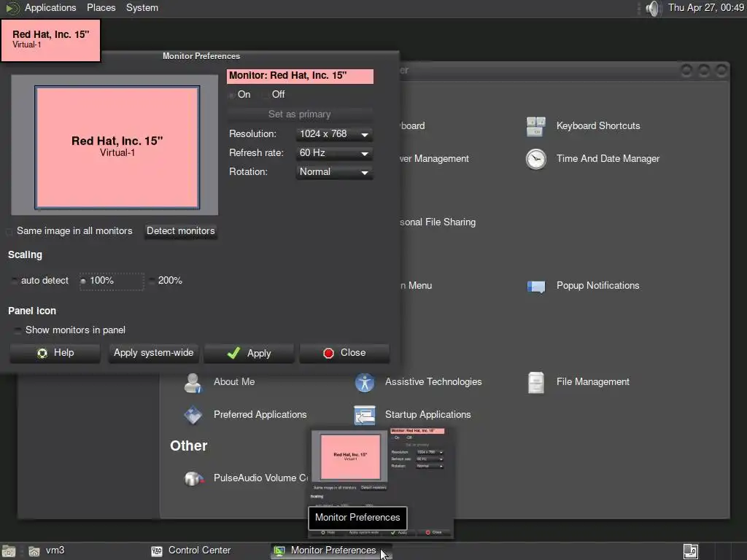Click the show desktop icon in bottom panel
The width and height of the screenshot is (747, 560).
9,551
